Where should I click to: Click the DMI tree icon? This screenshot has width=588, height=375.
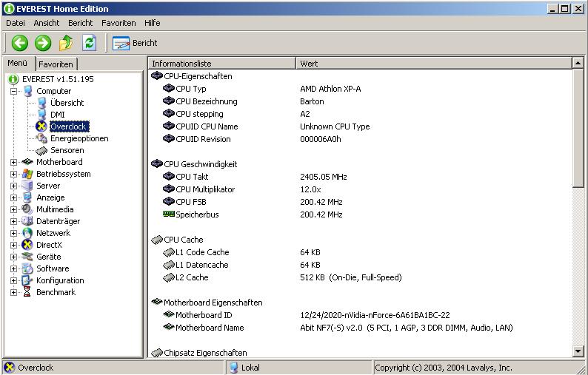[x=42, y=115]
